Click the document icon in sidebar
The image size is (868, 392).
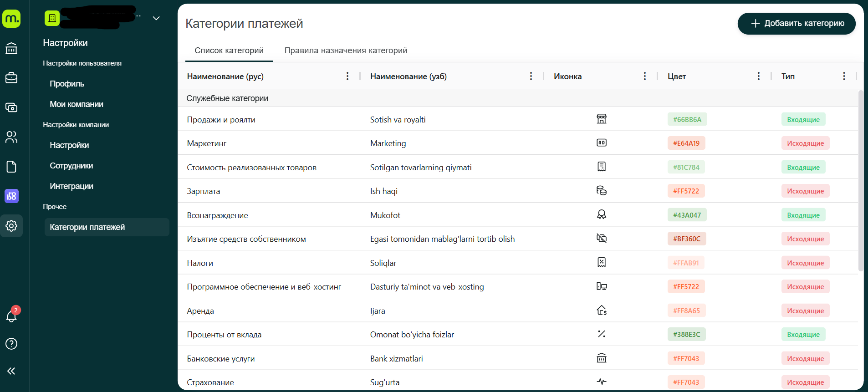[11, 167]
